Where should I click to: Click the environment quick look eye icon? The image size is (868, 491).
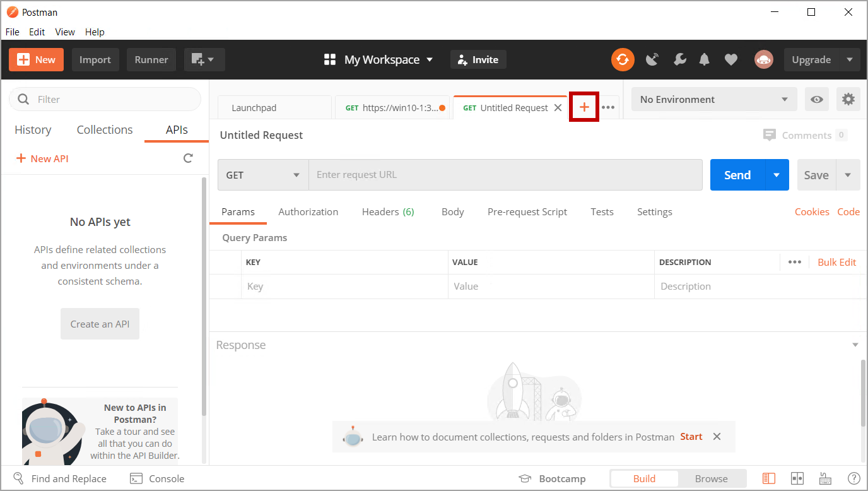point(817,100)
